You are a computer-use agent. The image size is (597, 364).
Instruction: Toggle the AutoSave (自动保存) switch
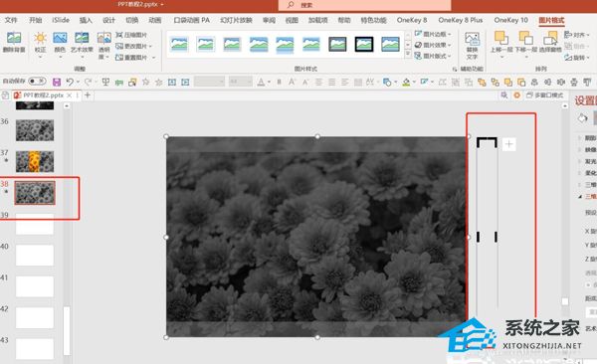click(37, 82)
